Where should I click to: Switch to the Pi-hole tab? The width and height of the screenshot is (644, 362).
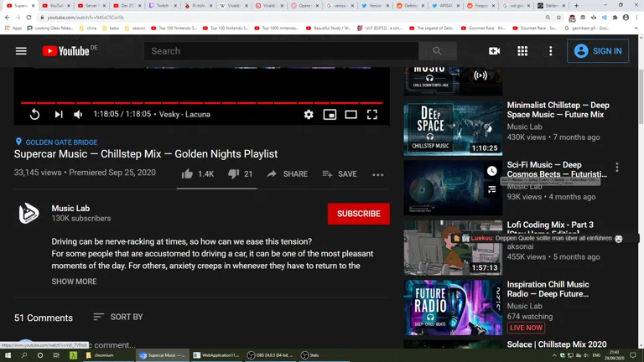click(x=199, y=6)
